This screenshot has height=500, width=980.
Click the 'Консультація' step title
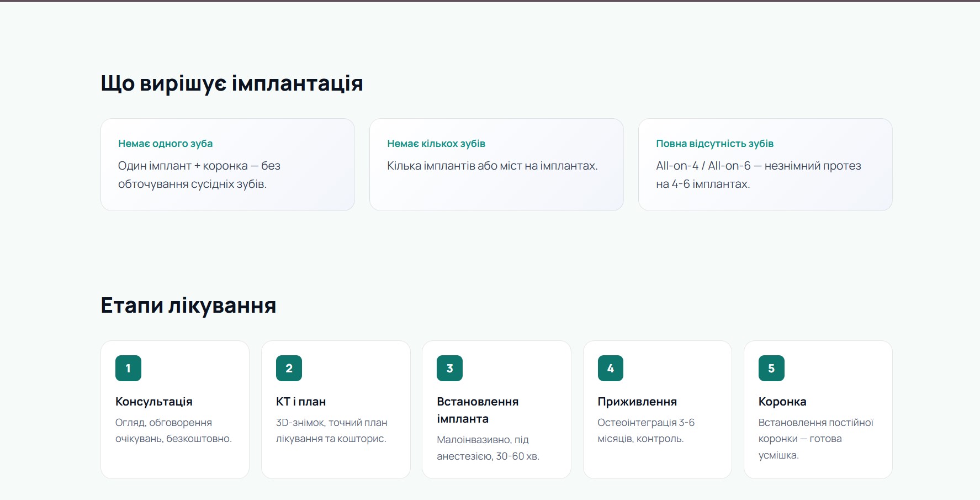coord(154,402)
